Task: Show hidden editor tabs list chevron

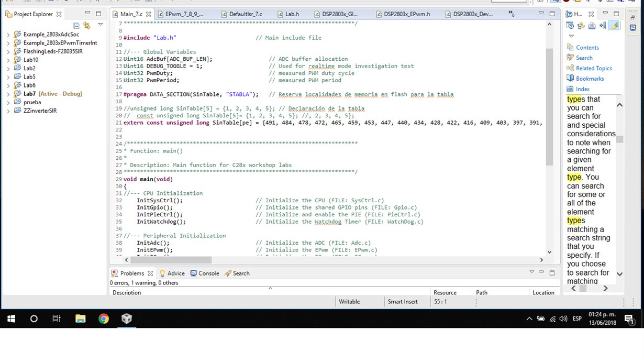Action: [511, 14]
